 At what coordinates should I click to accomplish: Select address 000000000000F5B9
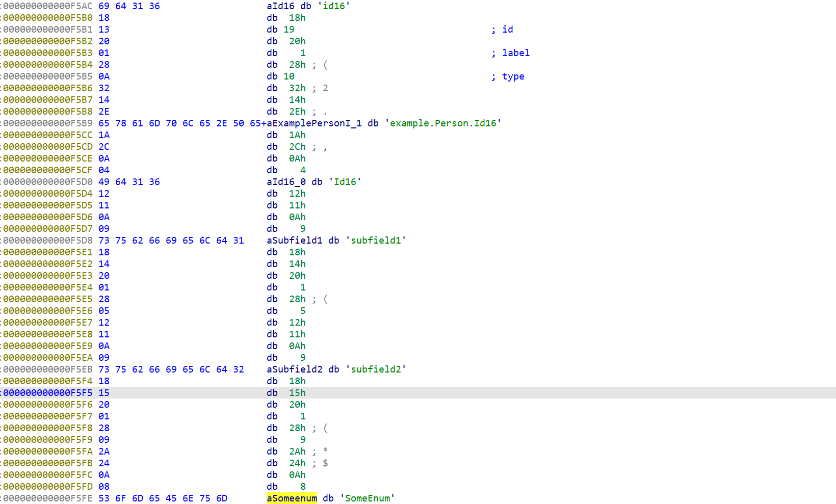[48, 123]
